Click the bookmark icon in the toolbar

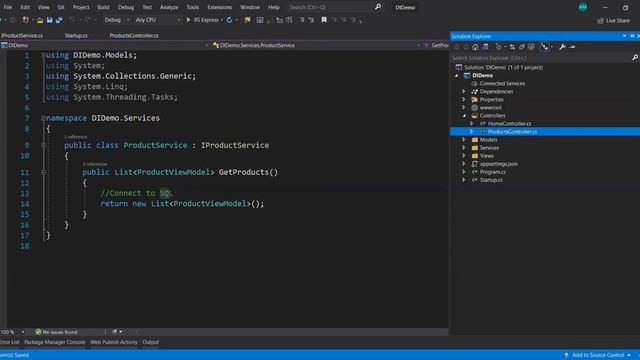(x=324, y=20)
